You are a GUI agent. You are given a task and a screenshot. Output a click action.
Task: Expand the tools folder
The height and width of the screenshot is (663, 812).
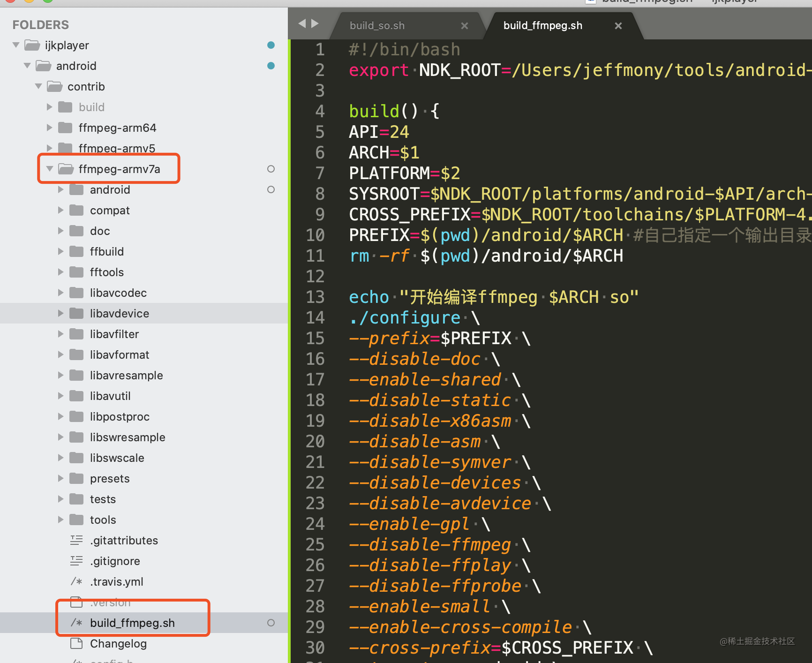60,520
